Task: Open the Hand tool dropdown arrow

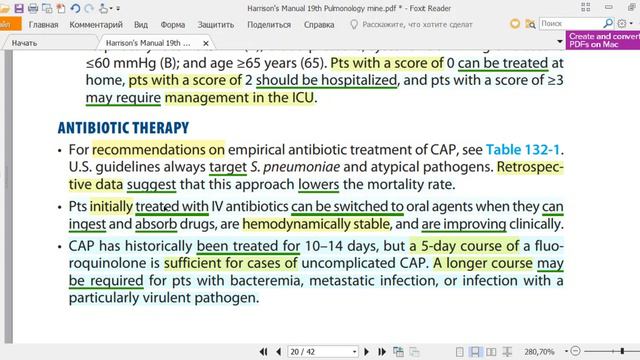Action: 111,9
